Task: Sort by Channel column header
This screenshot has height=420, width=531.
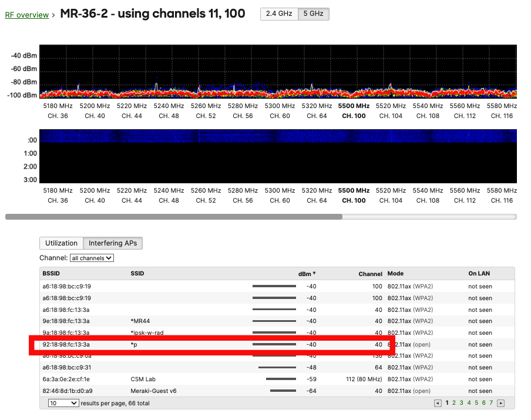Action: [x=370, y=274]
